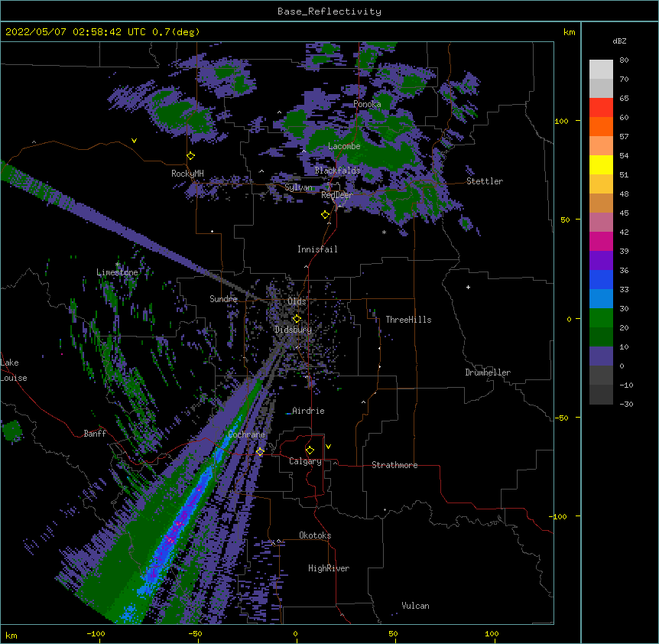Click the Didsbury town label
This screenshot has width=659, height=644.
293,330
